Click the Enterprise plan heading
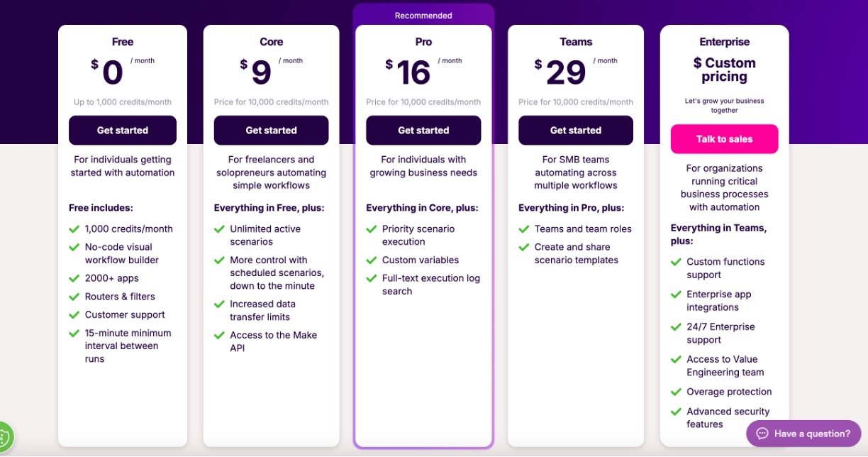The image size is (868, 457). [724, 42]
